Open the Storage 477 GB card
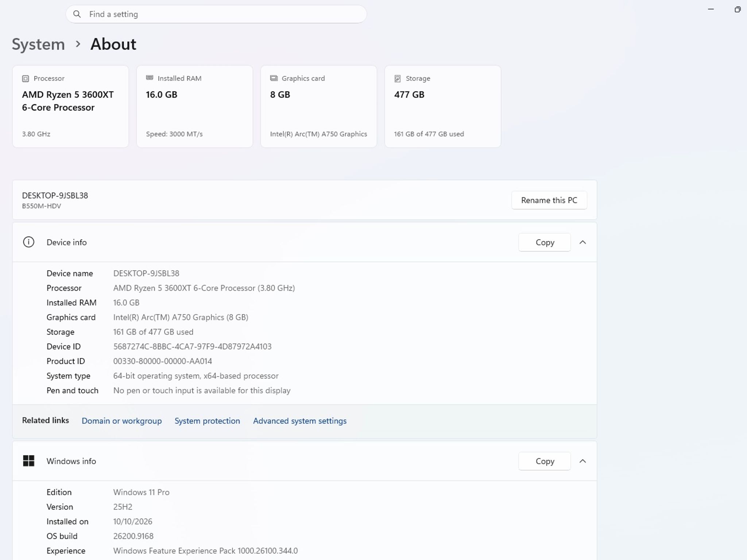 click(x=442, y=106)
